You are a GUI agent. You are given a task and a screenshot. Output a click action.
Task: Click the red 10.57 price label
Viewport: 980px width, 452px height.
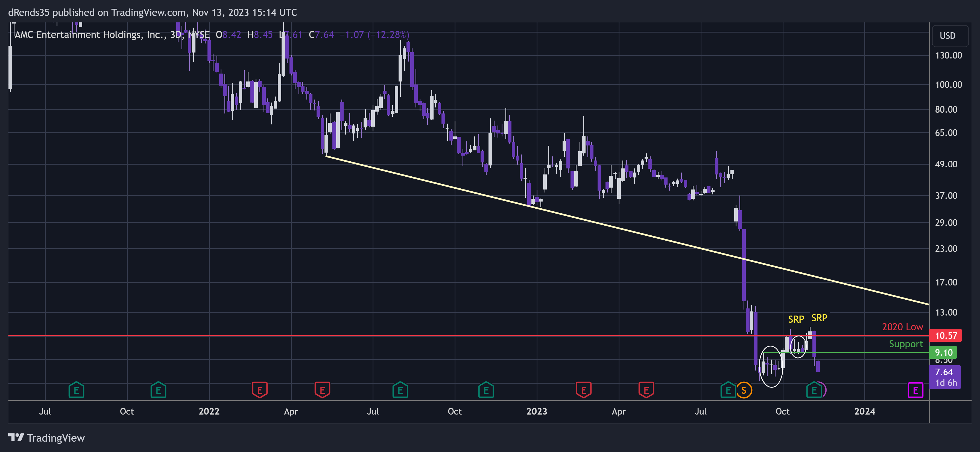[x=945, y=336]
